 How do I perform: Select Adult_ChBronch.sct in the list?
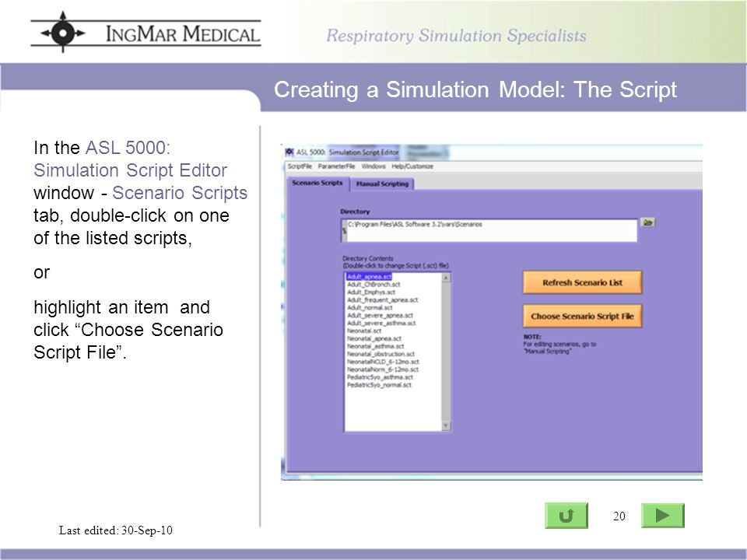coord(373,285)
